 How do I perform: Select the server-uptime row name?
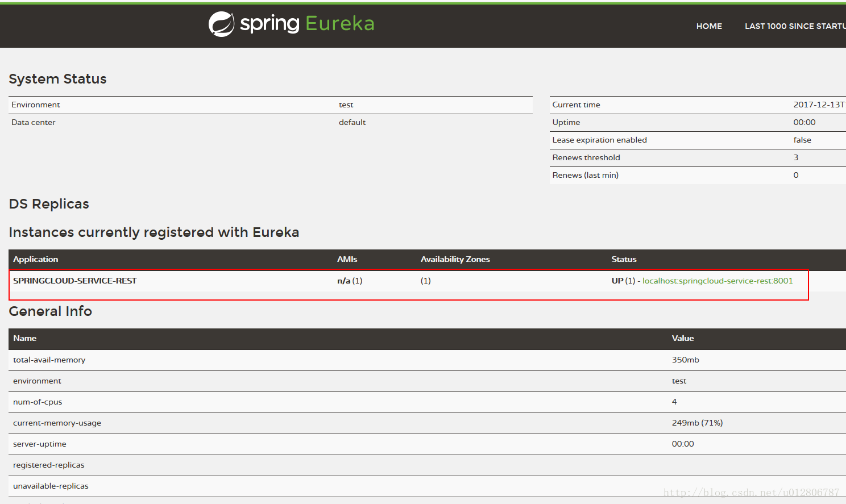pyautogui.click(x=39, y=444)
